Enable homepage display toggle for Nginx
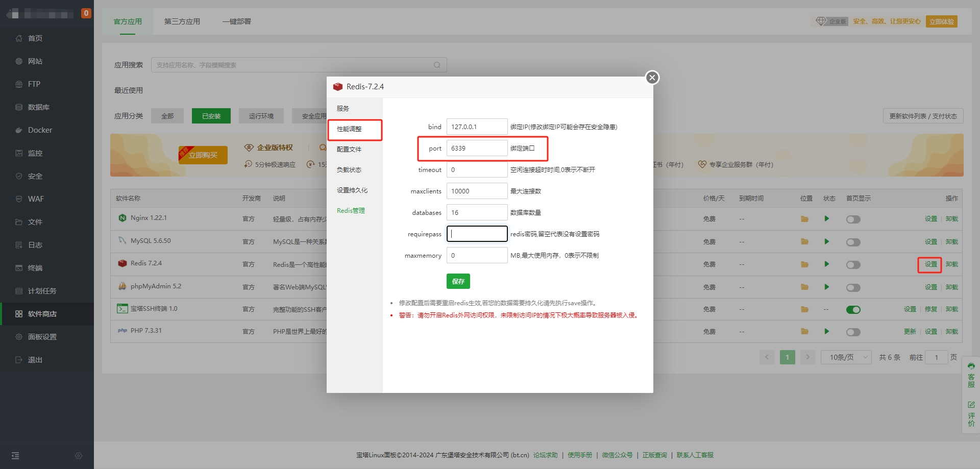The image size is (980, 469). click(x=853, y=219)
